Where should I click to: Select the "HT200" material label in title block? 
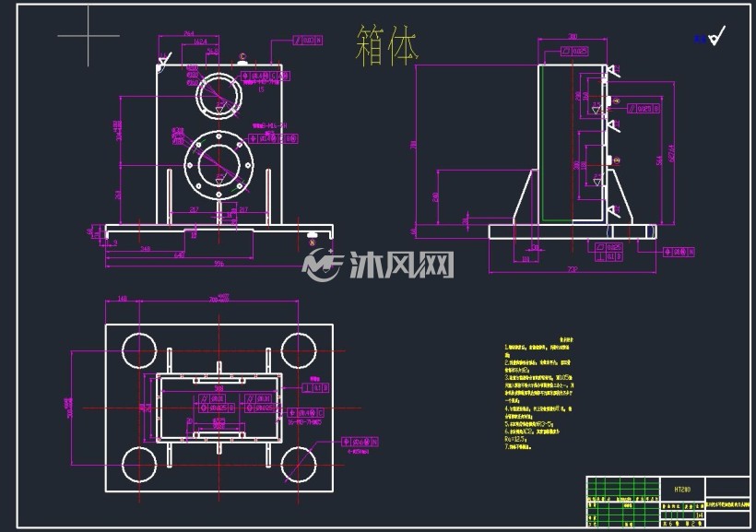coord(682,489)
